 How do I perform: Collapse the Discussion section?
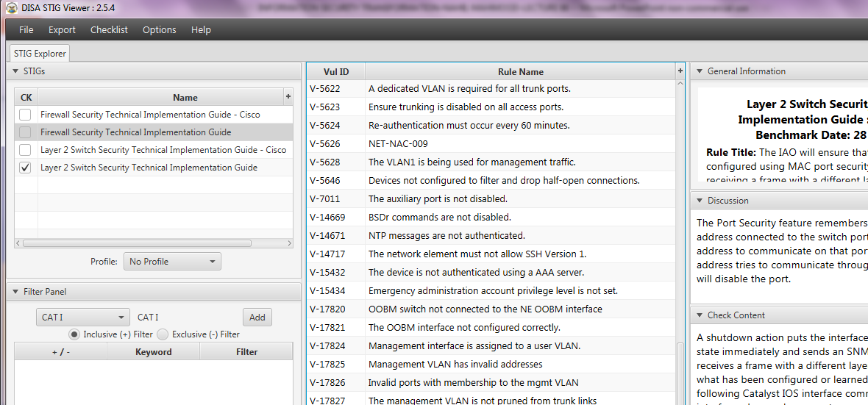coord(700,200)
